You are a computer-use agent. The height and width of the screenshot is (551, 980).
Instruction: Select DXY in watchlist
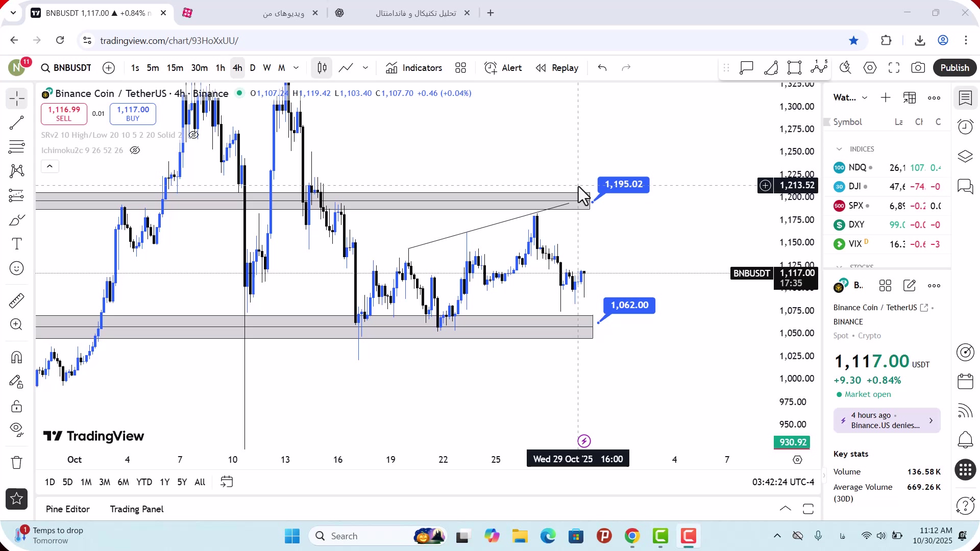(x=887, y=225)
